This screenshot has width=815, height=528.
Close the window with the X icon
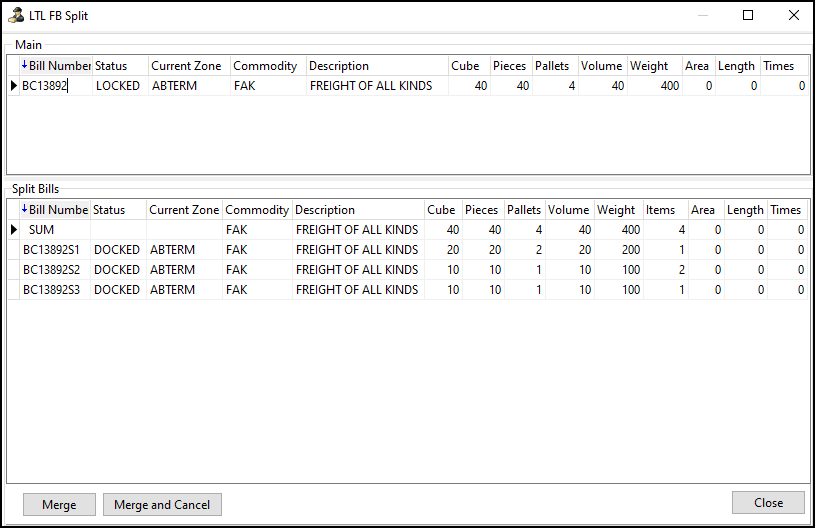pyautogui.click(x=794, y=15)
